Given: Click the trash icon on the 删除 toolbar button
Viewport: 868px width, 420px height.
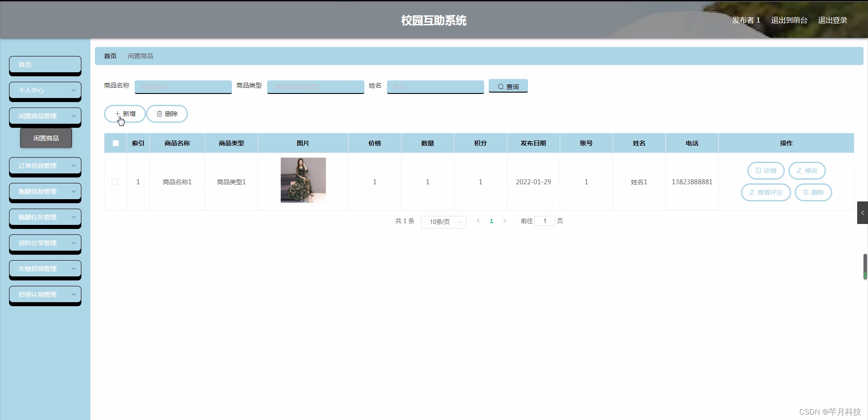Looking at the screenshot, I should [x=159, y=113].
